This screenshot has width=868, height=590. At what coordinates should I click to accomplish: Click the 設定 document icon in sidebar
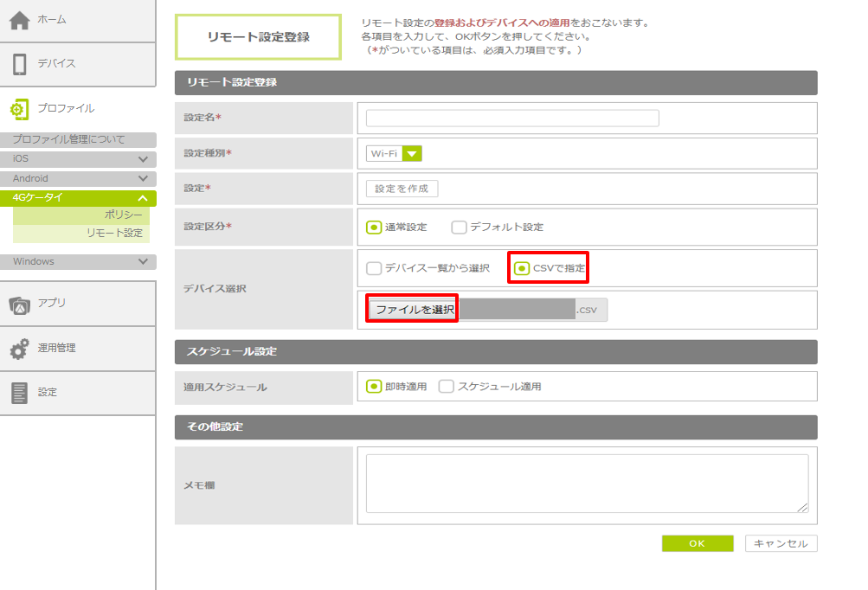pos(19,393)
